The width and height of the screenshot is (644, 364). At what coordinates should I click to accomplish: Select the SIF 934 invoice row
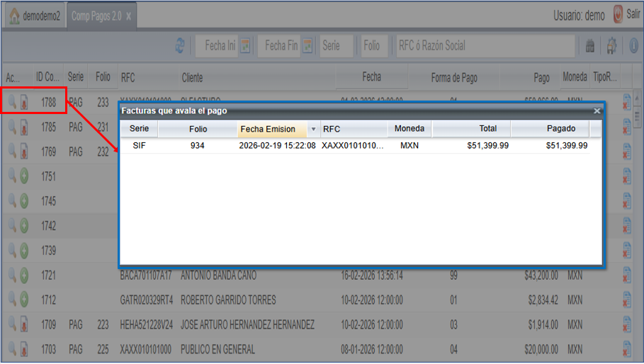[x=354, y=146]
